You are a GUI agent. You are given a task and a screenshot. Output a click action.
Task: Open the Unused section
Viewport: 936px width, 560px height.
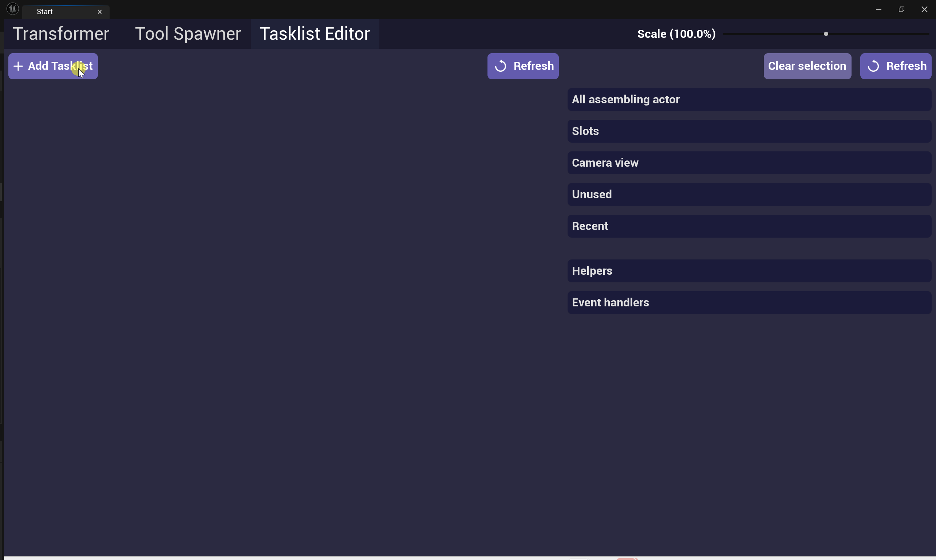[x=749, y=195]
